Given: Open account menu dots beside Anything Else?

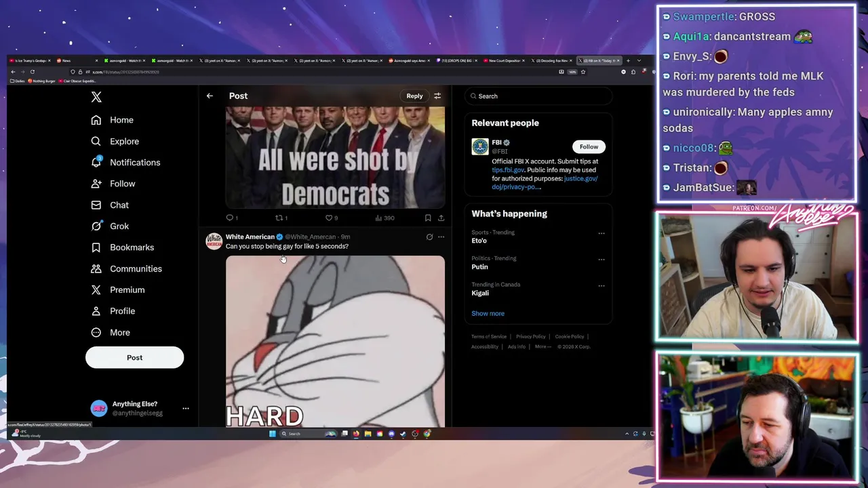Looking at the screenshot, I should 186,409.
